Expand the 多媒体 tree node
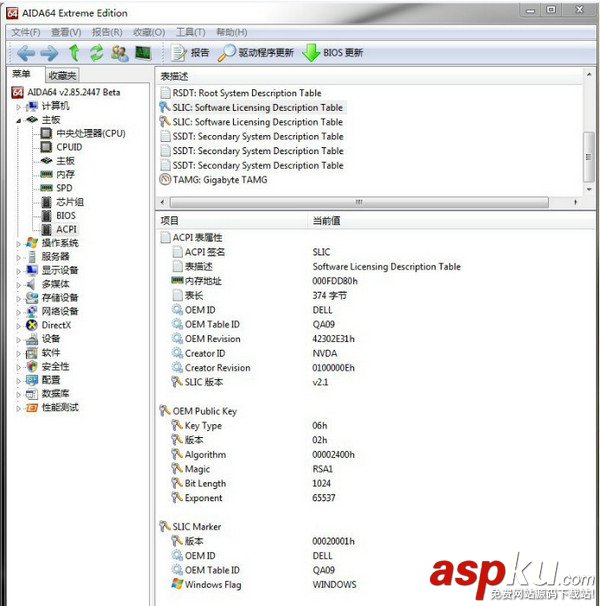This screenshot has width=600, height=606. pos(18,285)
